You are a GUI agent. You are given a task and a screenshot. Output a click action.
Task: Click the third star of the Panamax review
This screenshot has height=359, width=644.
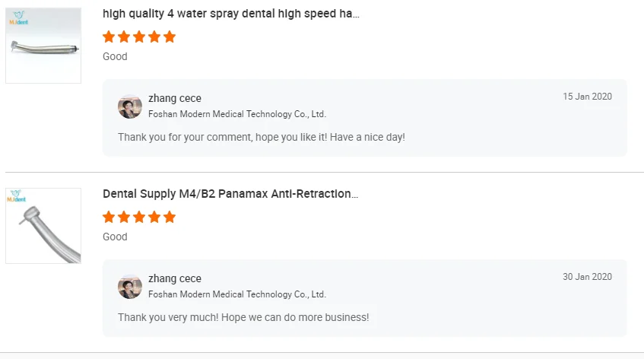pos(139,217)
